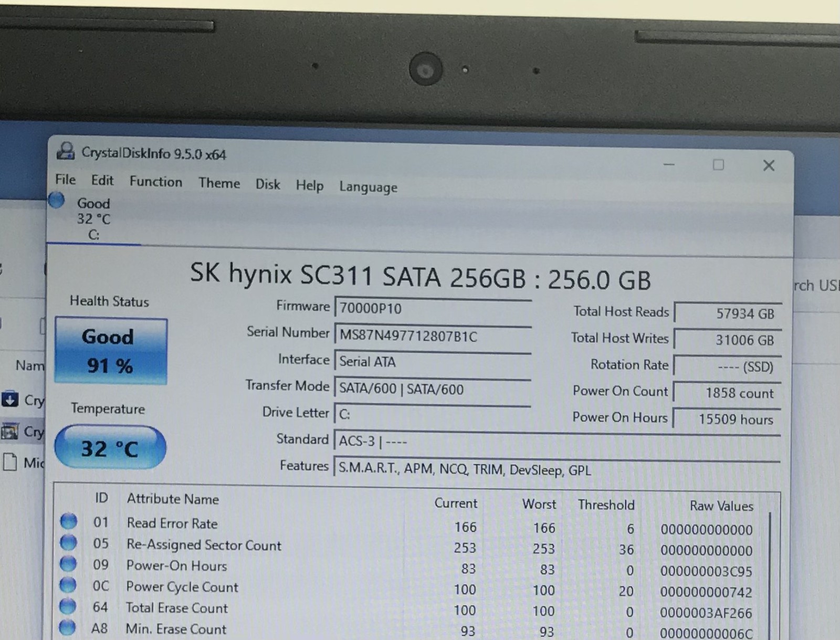Select the Power-On Hours attribute name
Image resolution: width=840 pixels, height=640 pixels.
(x=176, y=565)
